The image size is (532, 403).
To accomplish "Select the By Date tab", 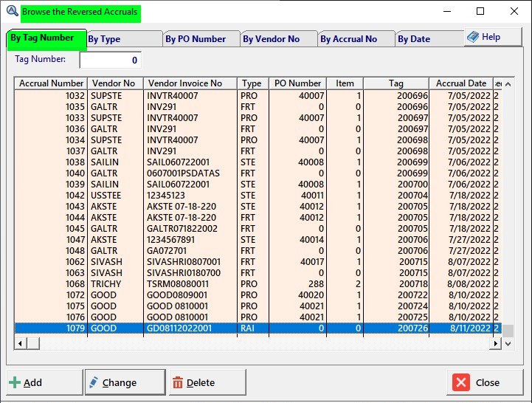I will (429, 39).
